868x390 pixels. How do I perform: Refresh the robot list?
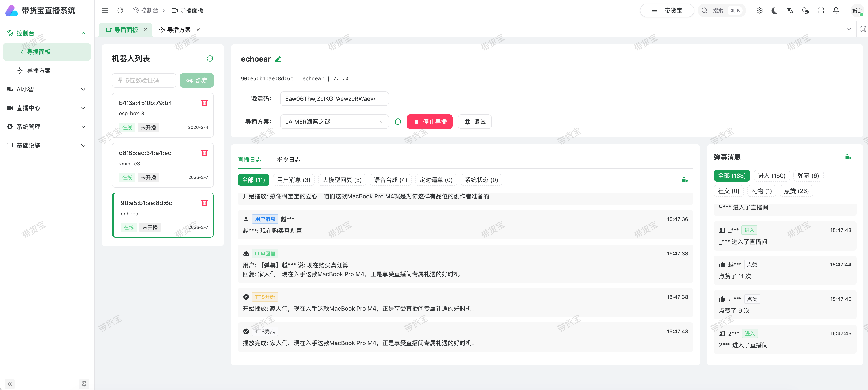click(210, 59)
